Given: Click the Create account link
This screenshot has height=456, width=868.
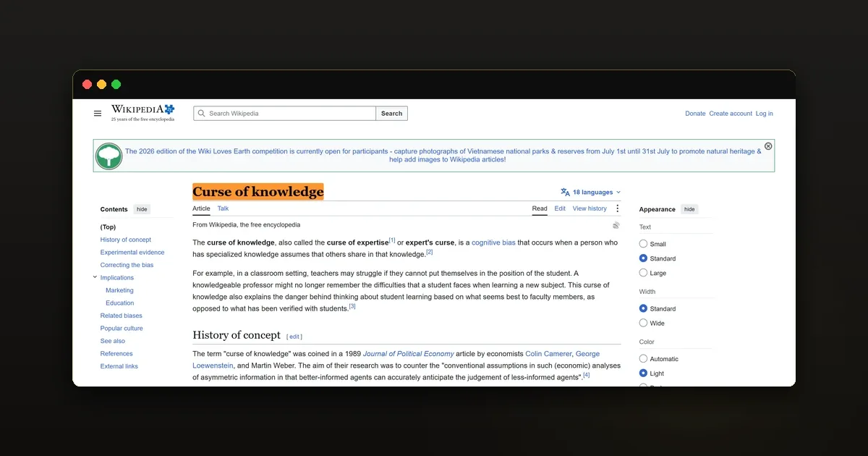Looking at the screenshot, I should coord(731,114).
